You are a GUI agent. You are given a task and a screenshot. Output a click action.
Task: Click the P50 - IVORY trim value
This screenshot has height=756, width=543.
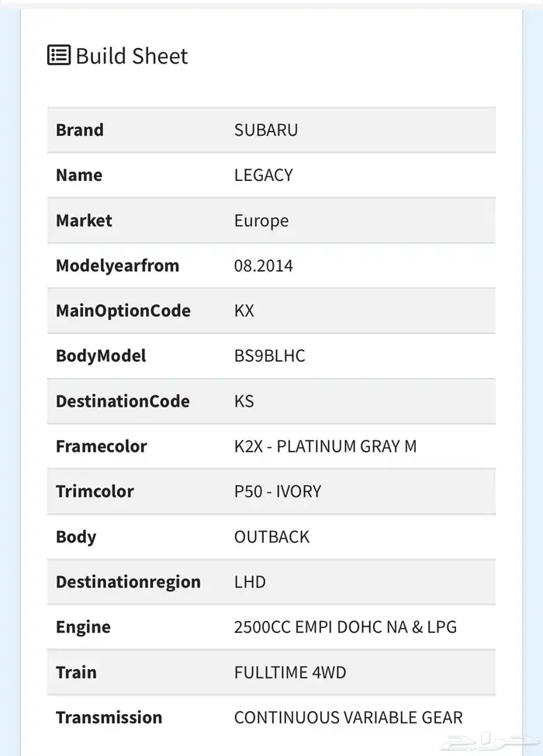(277, 491)
